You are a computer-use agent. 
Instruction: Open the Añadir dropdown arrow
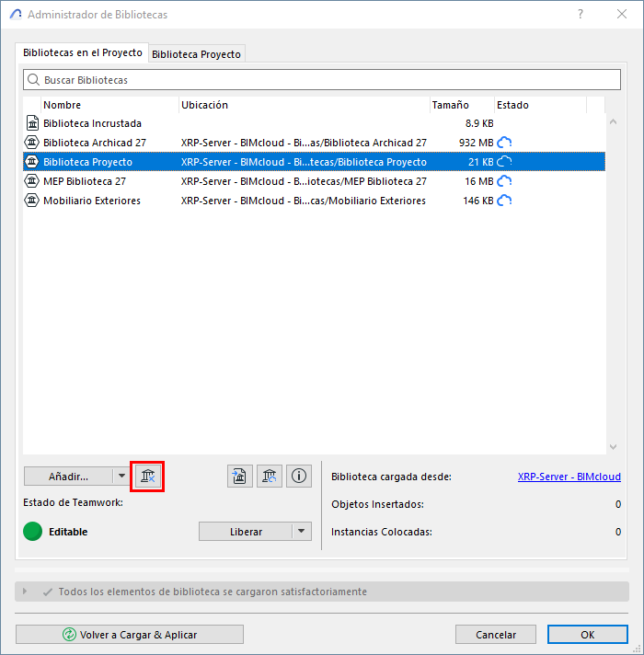click(x=121, y=477)
